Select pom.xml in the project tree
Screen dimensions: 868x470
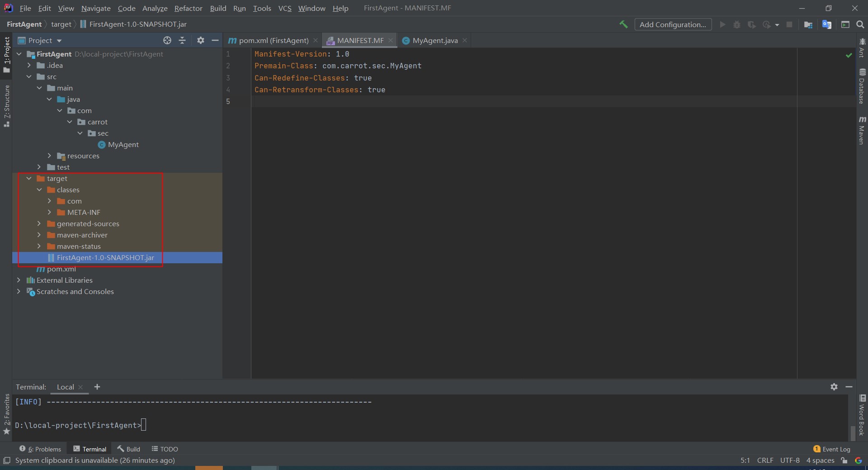pos(56,269)
